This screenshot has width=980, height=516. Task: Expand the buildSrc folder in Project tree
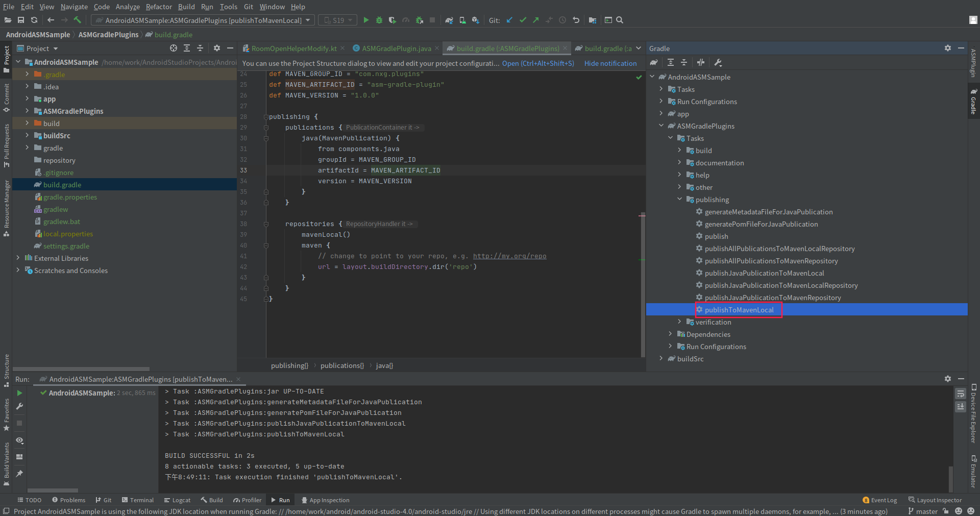[x=27, y=135]
